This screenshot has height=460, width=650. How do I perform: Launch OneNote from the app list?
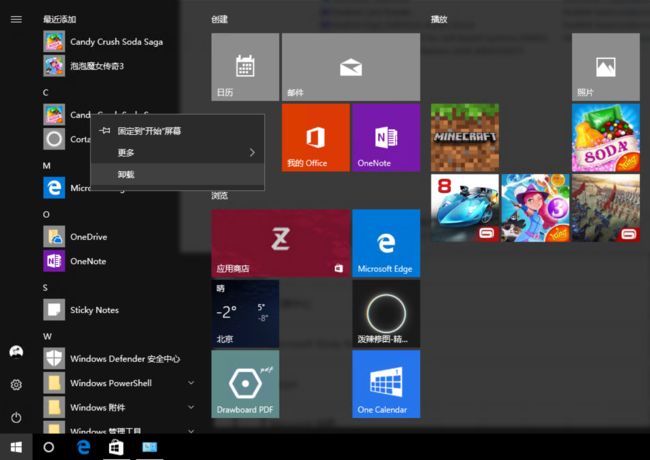pyautogui.click(x=75, y=261)
